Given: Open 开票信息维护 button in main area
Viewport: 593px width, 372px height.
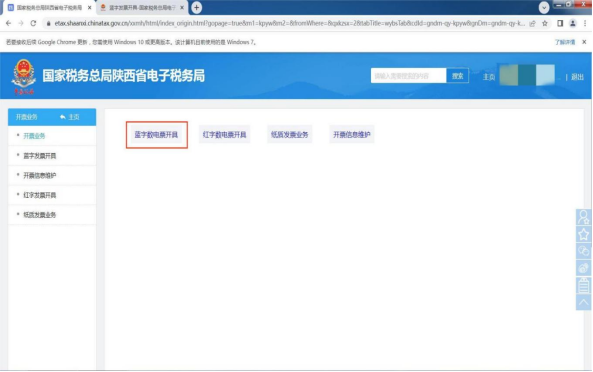Looking at the screenshot, I should coord(352,135).
